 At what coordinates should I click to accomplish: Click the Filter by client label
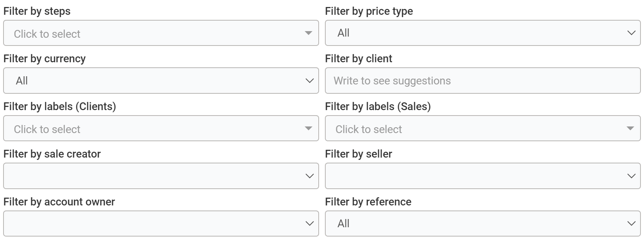pos(358,59)
